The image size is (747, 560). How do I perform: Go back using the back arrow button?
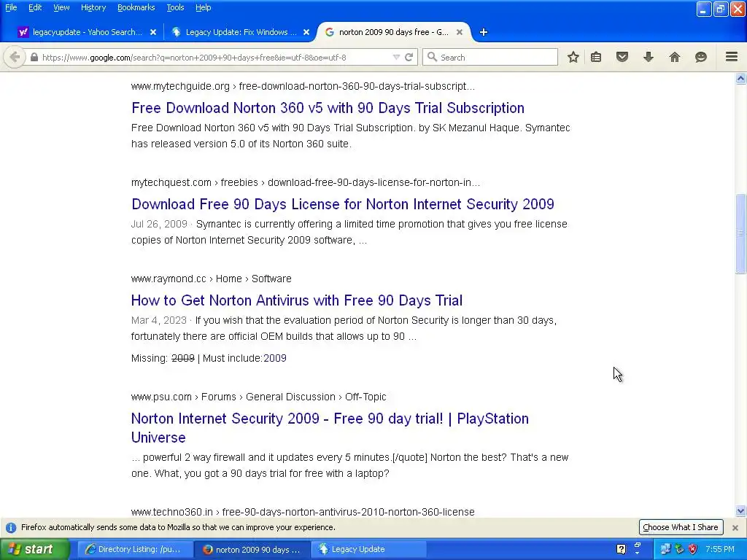click(x=15, y=57)
